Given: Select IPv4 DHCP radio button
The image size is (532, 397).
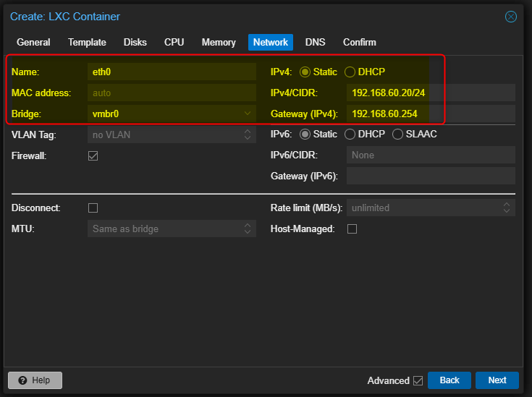Looking at the screenshot, I should (350, 72).
